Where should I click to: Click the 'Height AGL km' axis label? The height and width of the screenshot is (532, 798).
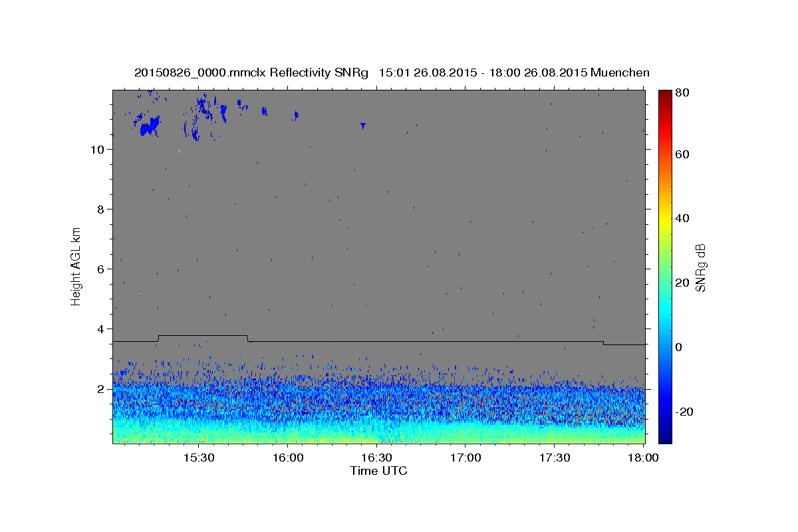coord(76,266)
